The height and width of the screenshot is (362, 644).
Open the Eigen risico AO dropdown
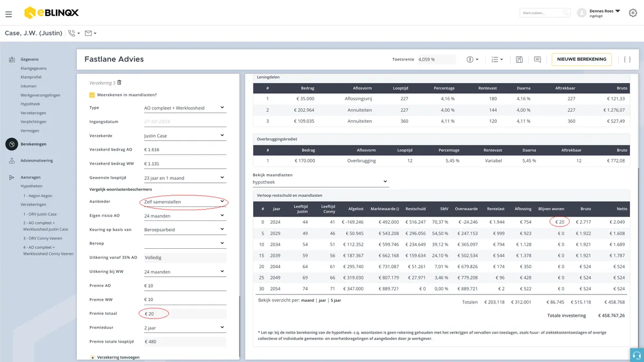tap(185, 216)
